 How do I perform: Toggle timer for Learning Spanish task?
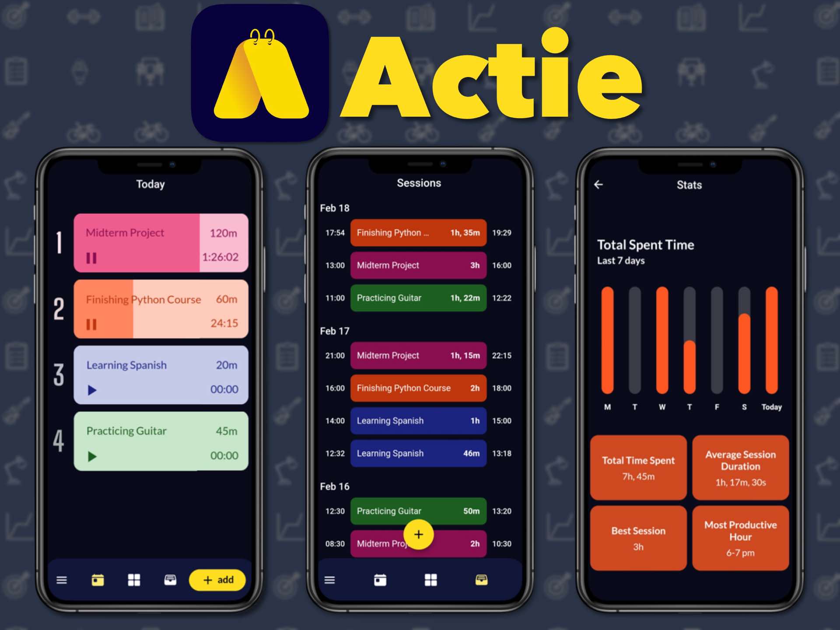coord(93,390)
